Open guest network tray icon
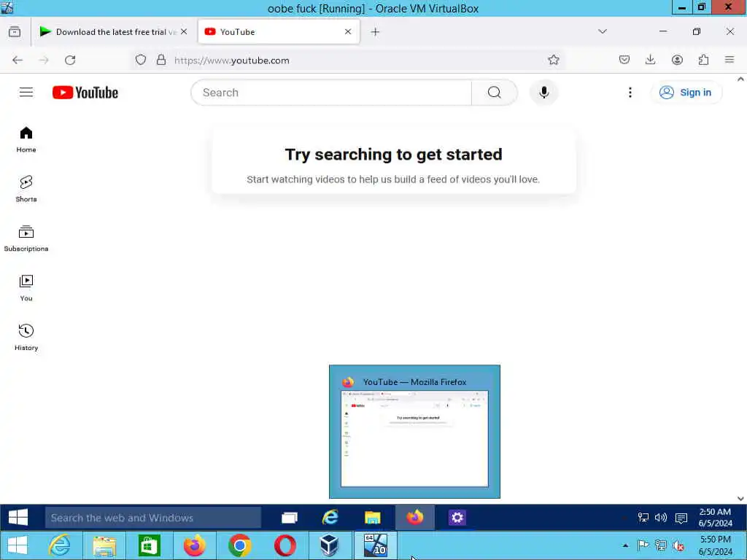 tap(643, 518)
